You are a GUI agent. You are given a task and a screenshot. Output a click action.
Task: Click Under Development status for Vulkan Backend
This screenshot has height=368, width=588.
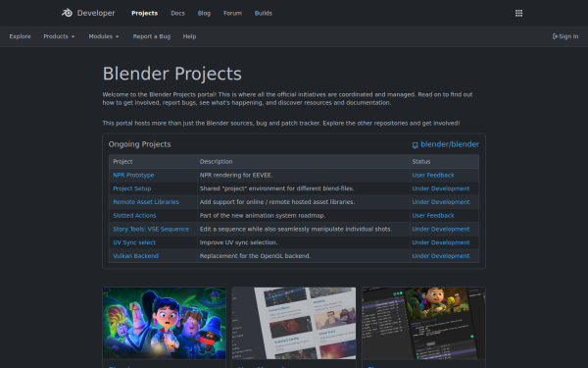(x=441, y=256)
